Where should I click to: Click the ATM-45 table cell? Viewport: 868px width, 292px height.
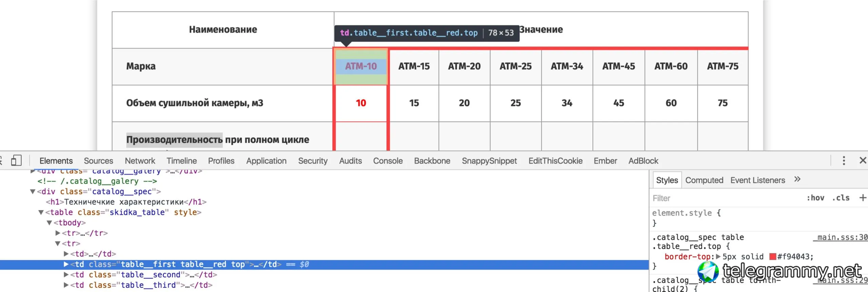click(x=619, y=66)
